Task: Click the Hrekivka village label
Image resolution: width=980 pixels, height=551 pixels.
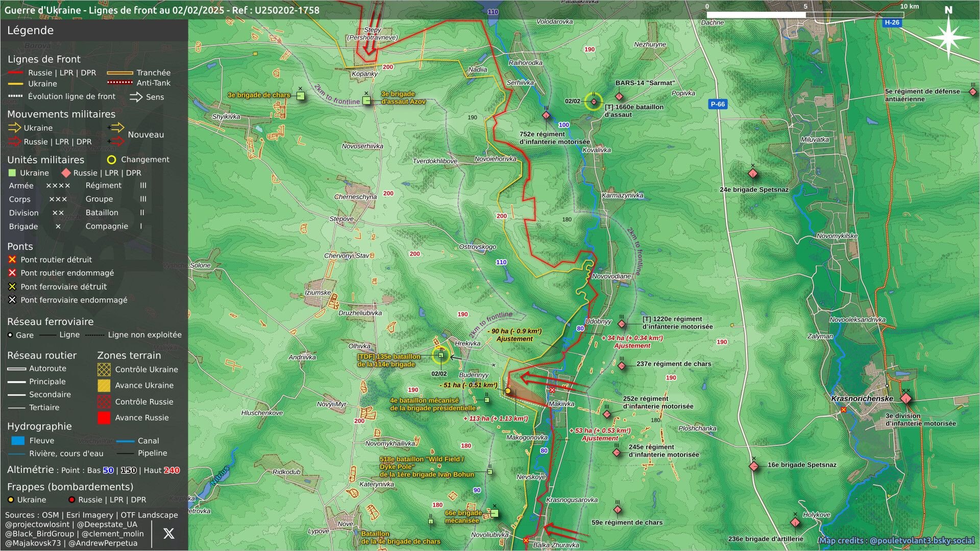Action: pos(468,343)
